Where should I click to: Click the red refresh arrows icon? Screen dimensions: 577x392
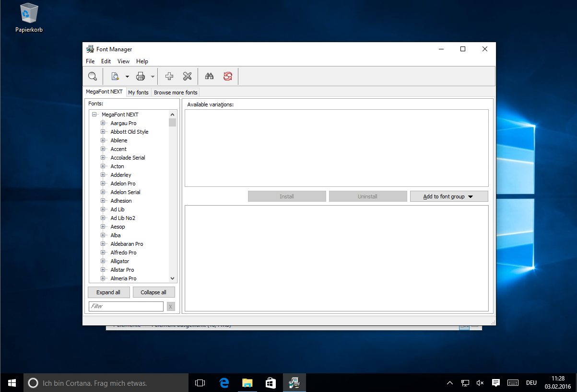pos(227,76)
